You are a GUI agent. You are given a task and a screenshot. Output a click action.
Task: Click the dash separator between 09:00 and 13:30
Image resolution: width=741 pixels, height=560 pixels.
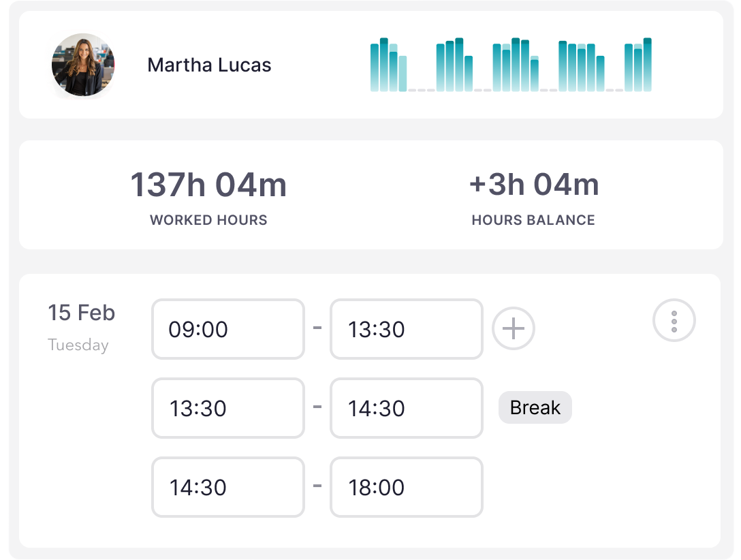[x=317, y=328]
